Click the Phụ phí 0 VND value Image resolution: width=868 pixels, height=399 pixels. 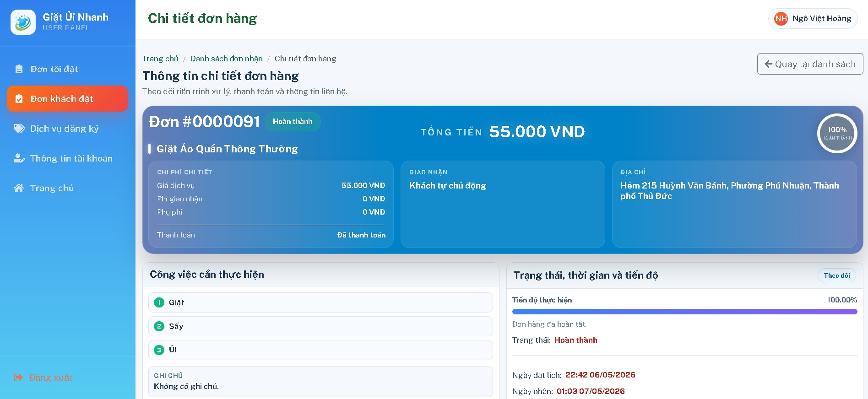click(374, 212)
